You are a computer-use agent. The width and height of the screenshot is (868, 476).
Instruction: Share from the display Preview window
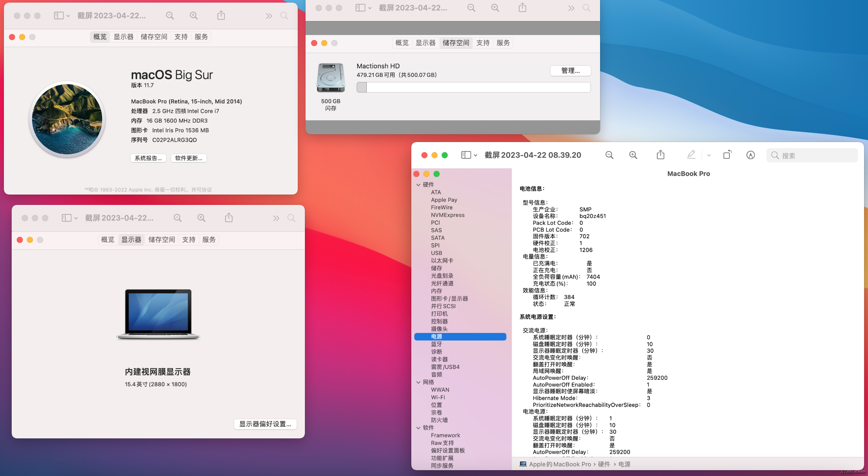pyautogui.click(x=229, y=218)
